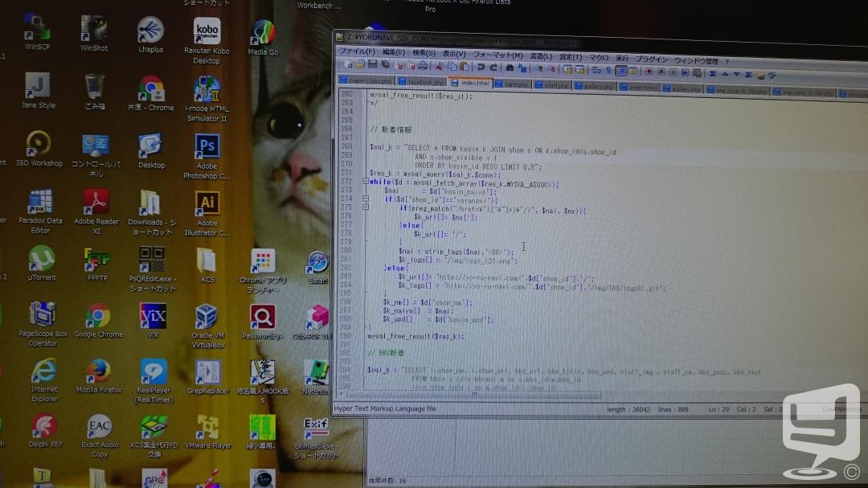
Task: Open the マクロ menu
Action: pyautogui.click(x=599, y=58)
